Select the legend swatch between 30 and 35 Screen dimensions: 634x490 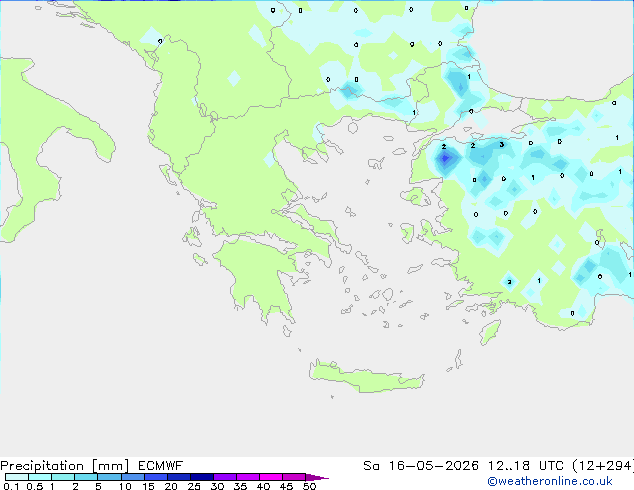pyautogui.click(x=225, y=477)
